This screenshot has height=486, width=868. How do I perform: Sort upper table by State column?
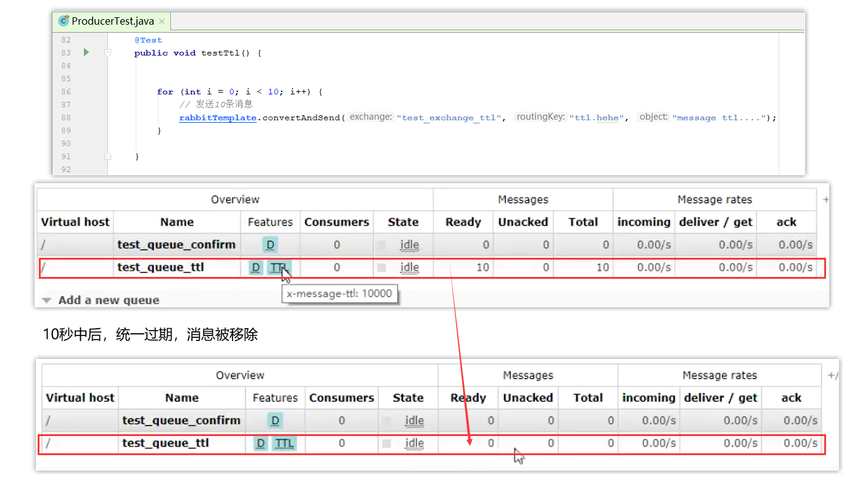[x=403, y=222]
